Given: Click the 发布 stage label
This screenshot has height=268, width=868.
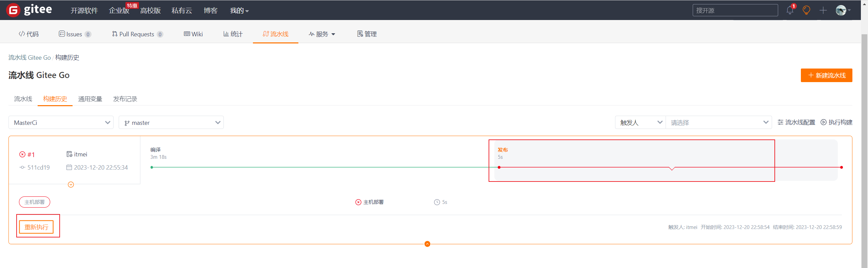Looking at the screenshot, I should coord(503,150).
